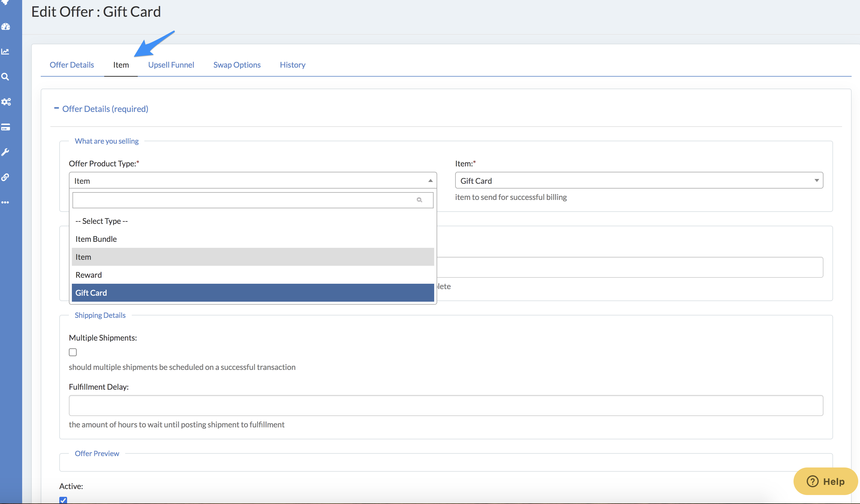
Task: Open the three-dots more icon in sidebar
Action: tap(5, 203)
